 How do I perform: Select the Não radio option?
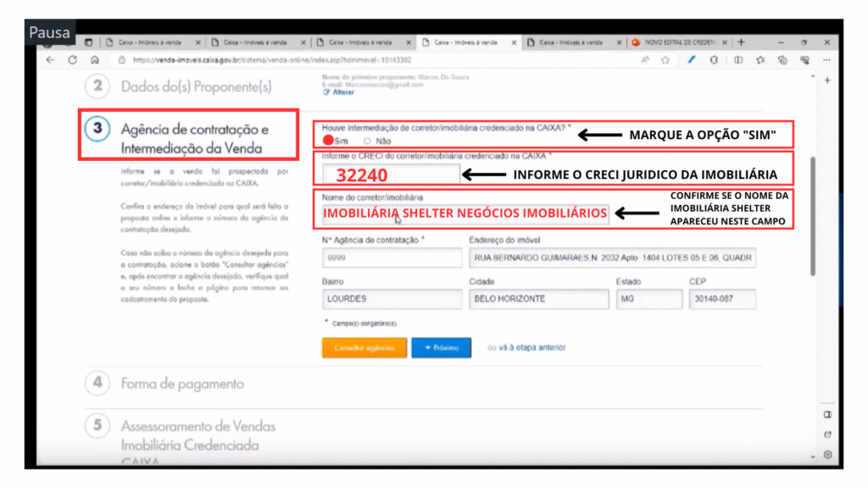pos(367,141)
